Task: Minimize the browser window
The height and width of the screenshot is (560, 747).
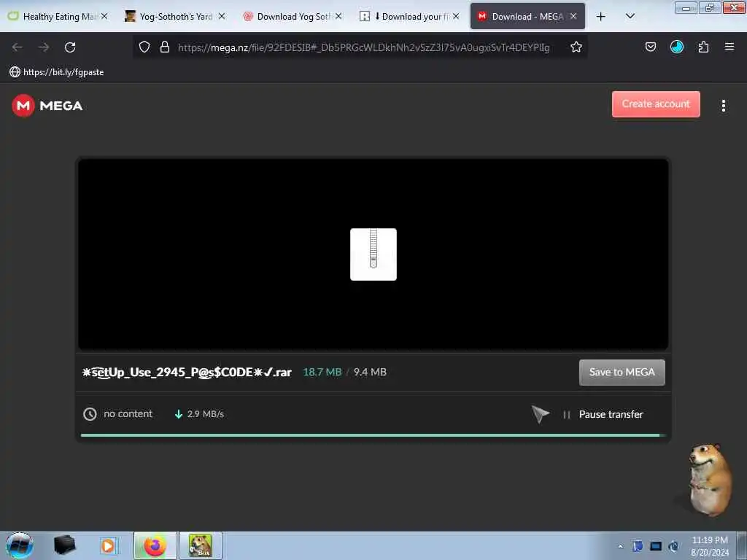Action: pos(686,7)
